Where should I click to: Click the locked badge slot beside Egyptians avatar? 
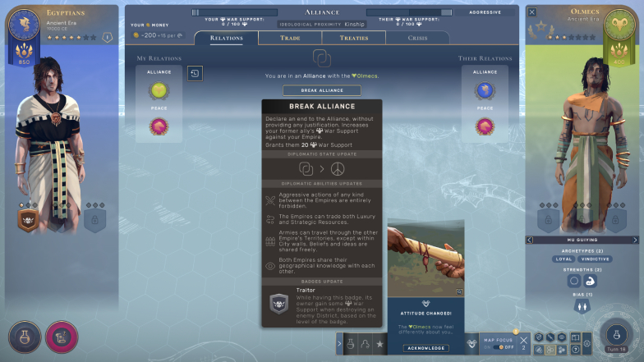pos(95,220)
